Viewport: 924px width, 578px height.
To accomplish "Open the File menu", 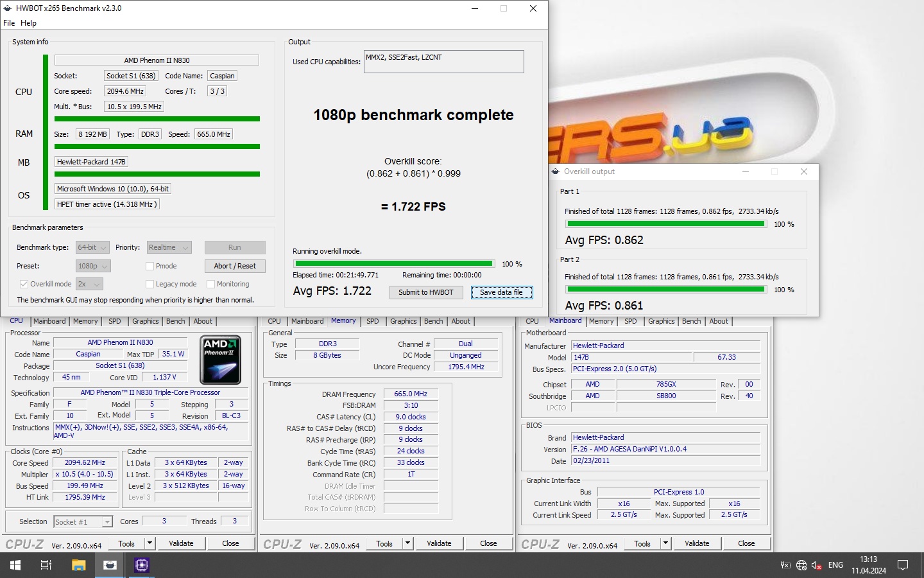I will (9, 23).
